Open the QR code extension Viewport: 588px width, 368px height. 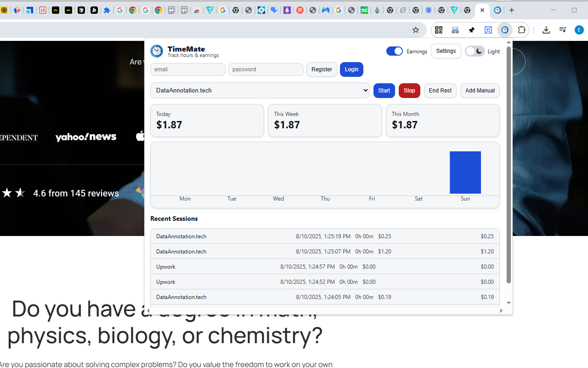(439, 30)
